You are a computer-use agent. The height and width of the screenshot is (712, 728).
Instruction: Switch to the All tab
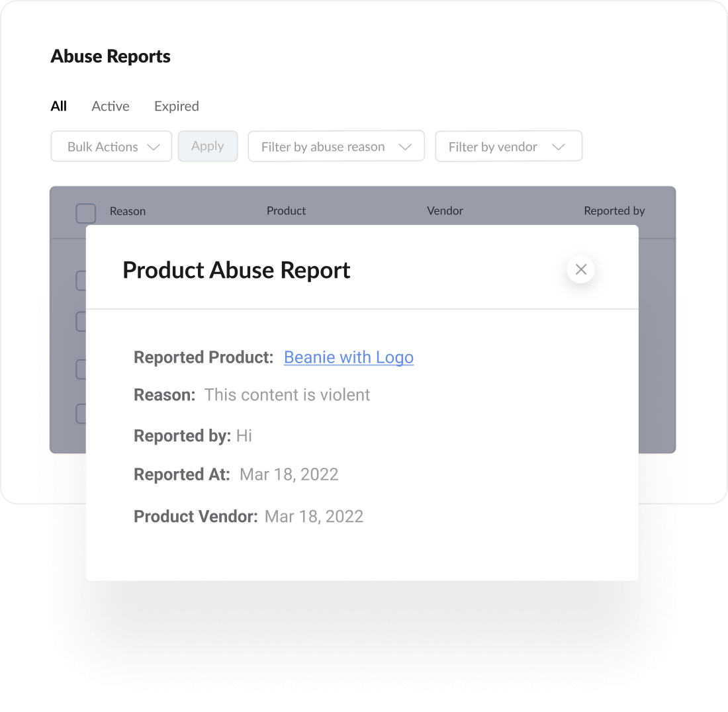[x=58, y=107]
